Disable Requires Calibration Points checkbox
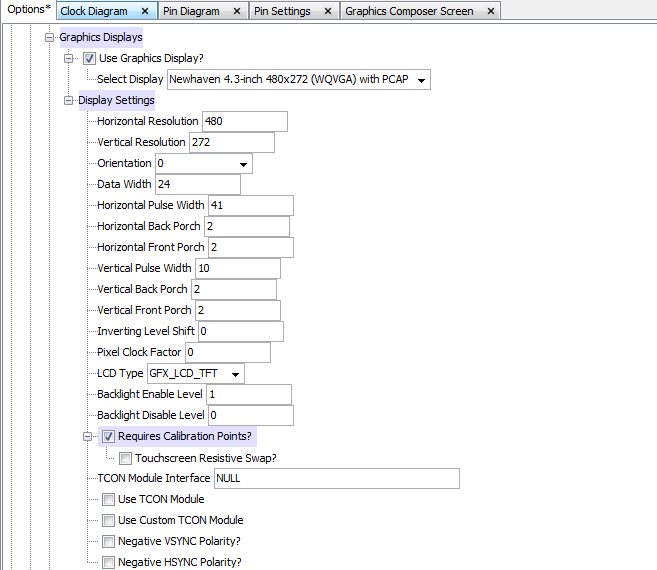The width and height of the screenshot is (657, 570). (108, 436)
